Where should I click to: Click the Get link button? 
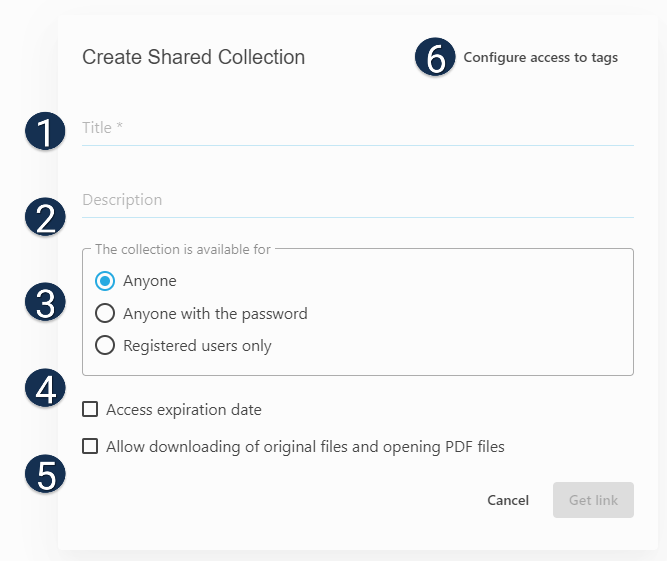click(593, 500)
